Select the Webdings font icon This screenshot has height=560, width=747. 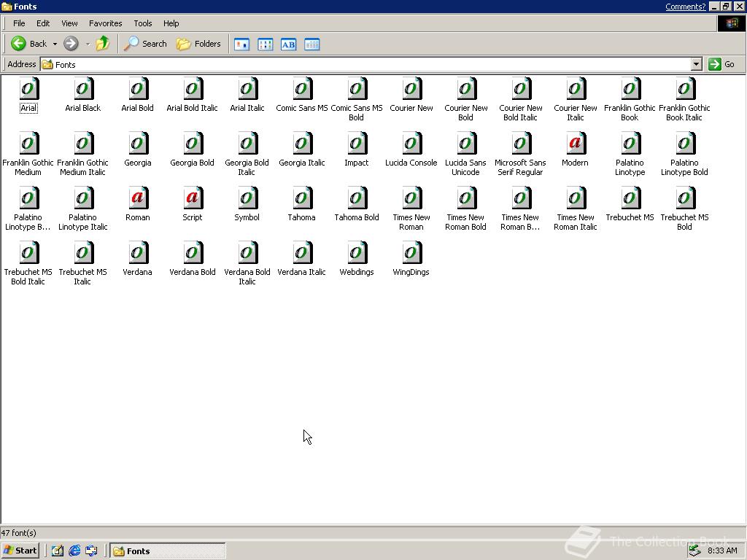click(357, 253)
